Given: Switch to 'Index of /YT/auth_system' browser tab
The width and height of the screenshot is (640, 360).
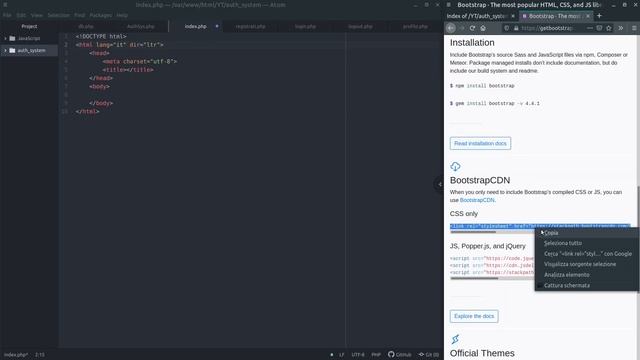Looking at the screenshot, I should coord(476,16).
